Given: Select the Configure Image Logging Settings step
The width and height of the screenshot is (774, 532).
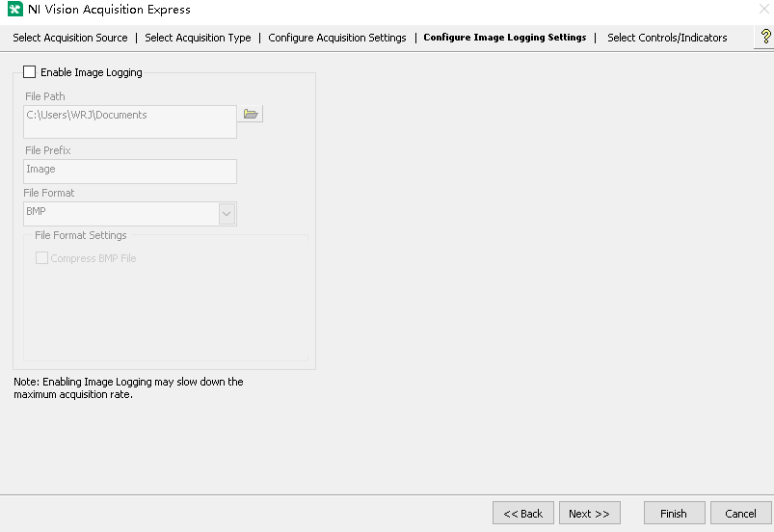Looking at the screenshot, I should pos(505,38).
